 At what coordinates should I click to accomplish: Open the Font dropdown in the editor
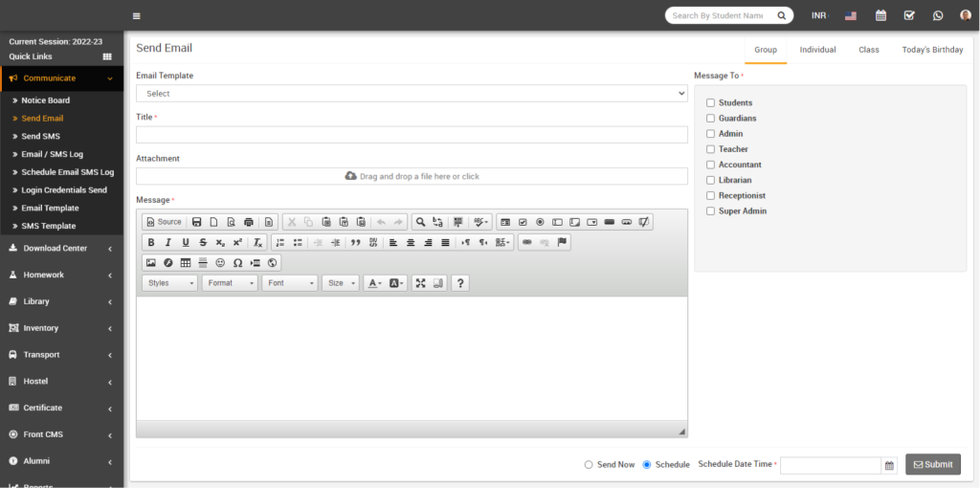click(289, 283)
